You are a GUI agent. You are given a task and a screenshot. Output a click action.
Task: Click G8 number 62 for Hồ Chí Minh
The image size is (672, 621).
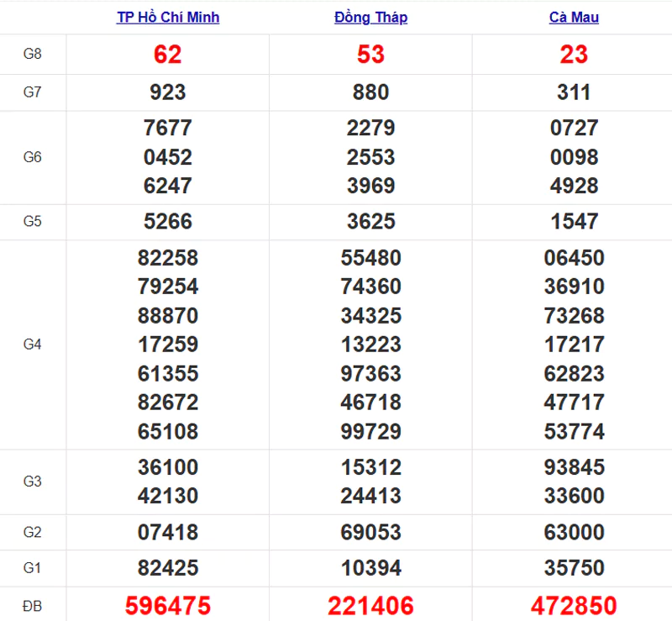click(167, 55)
